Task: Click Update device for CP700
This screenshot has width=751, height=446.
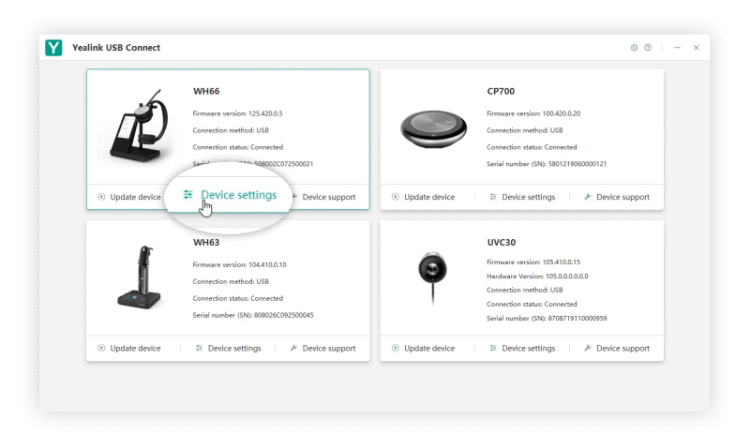Action: pyautogui.click(x=423, y=197)
